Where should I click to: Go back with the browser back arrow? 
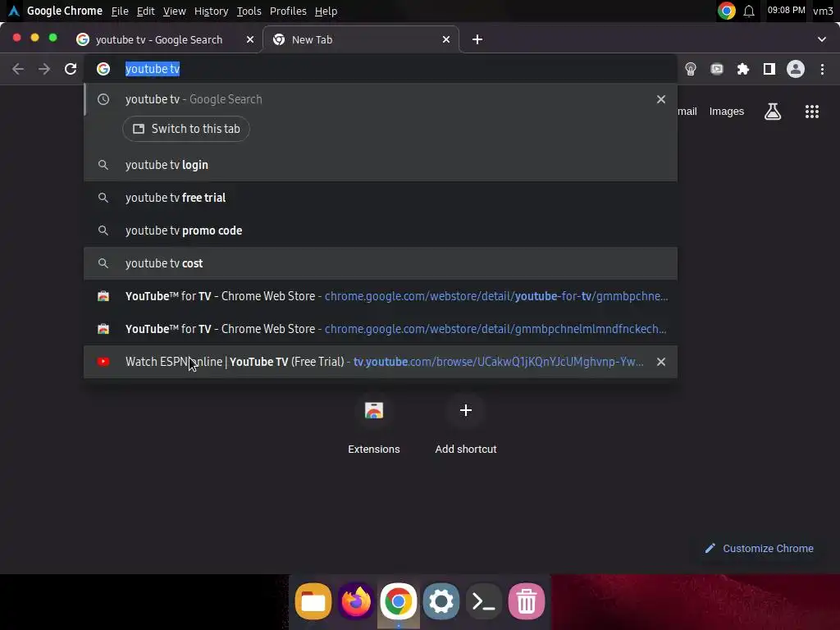tap(18, 69)
